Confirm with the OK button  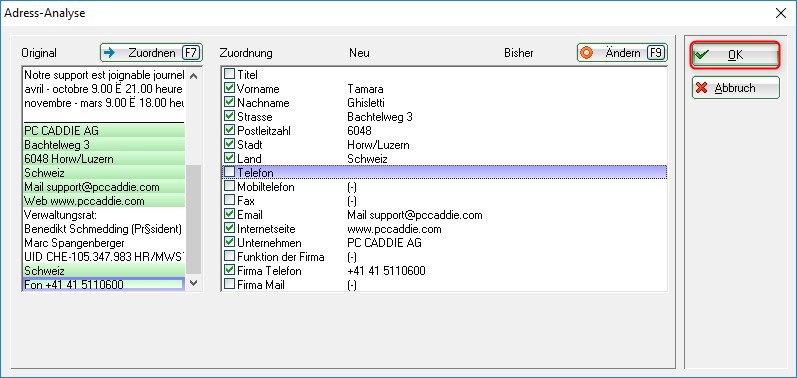coord(734,55)
